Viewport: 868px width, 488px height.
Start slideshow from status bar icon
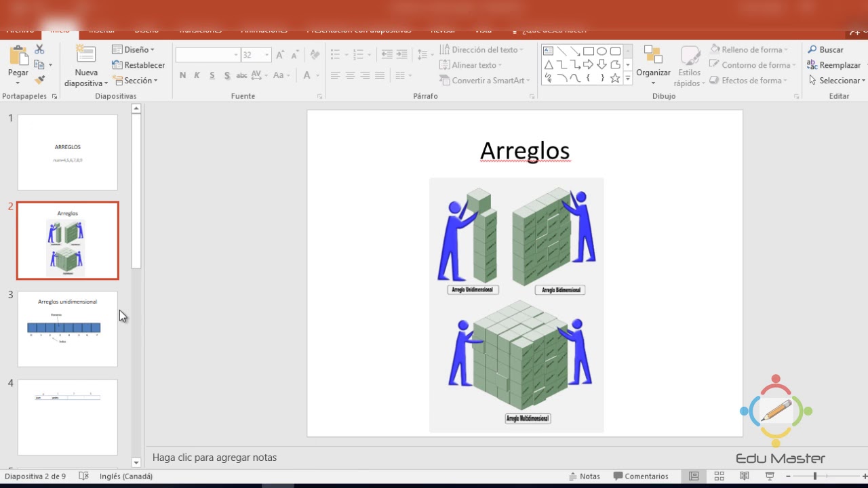[770, 476]
